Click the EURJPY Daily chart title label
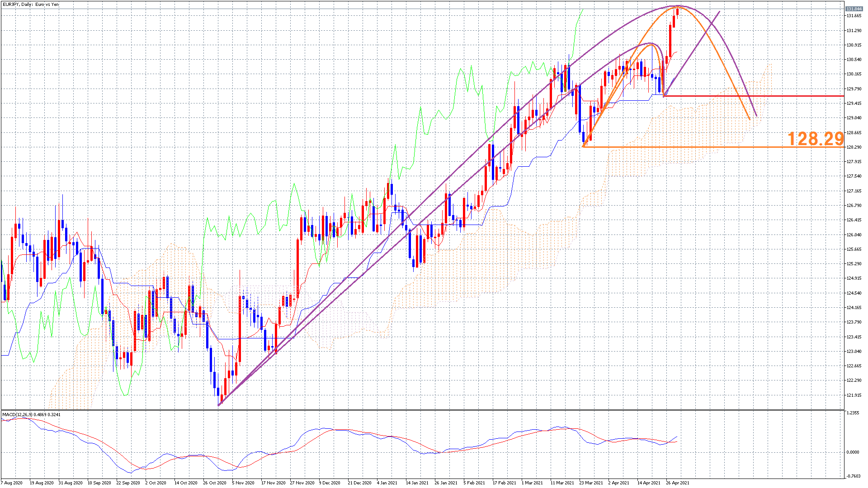The height and width of the screenshot is (488, 868). [31, 5]
